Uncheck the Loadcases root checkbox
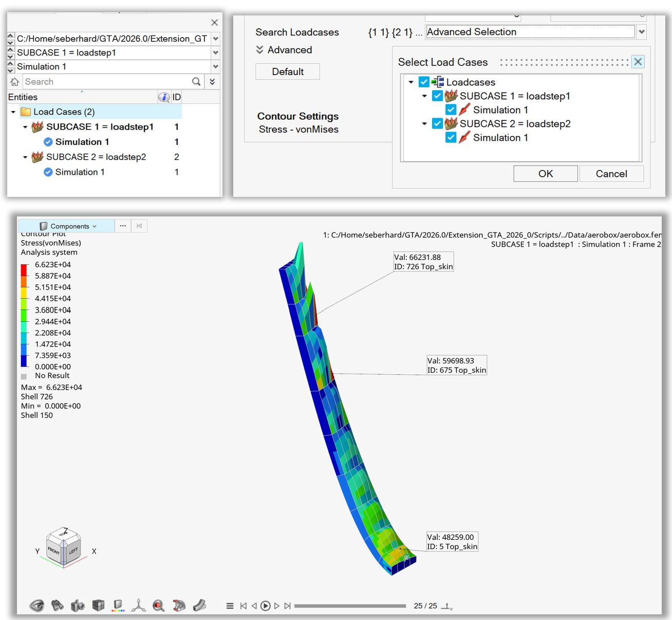This screenshot has height=620, width=672. click(x=423, y=82)
